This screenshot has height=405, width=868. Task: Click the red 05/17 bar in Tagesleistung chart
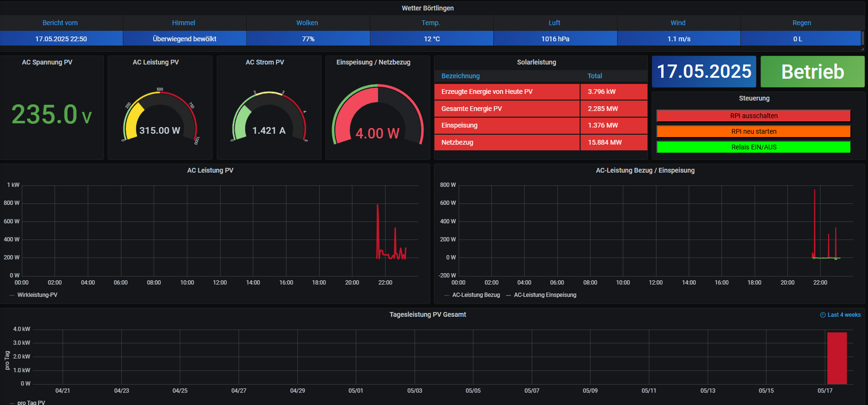click(837, 358)
